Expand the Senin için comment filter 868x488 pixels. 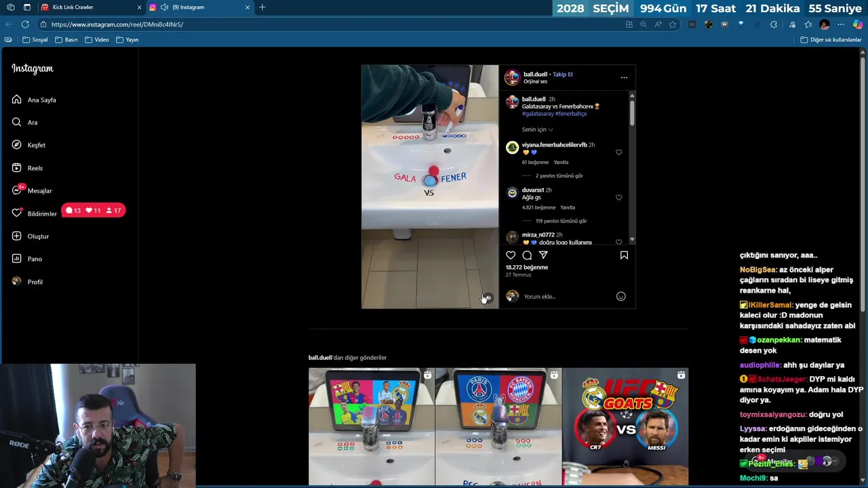537,129
